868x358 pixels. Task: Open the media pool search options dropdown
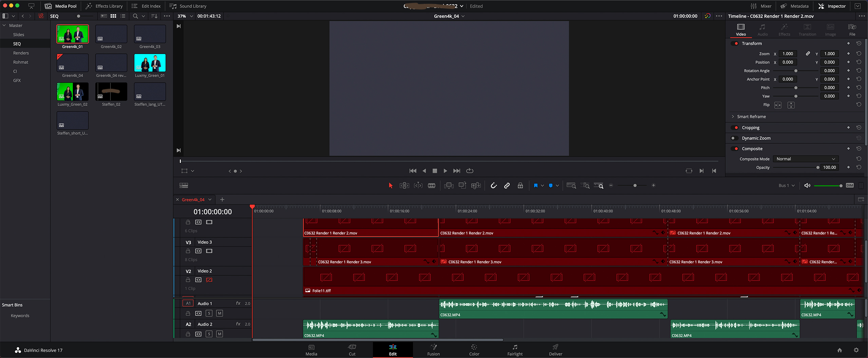[143, 16]
